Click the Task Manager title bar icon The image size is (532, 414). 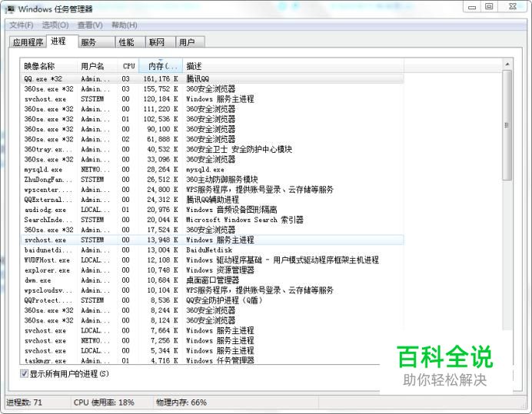[10, 9]
